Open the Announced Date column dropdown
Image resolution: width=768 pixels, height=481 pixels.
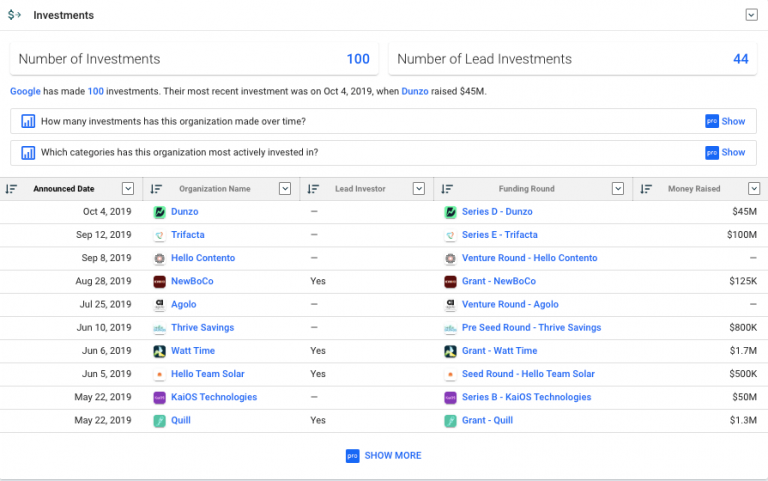pyautogui.click(x=128, y=189)
